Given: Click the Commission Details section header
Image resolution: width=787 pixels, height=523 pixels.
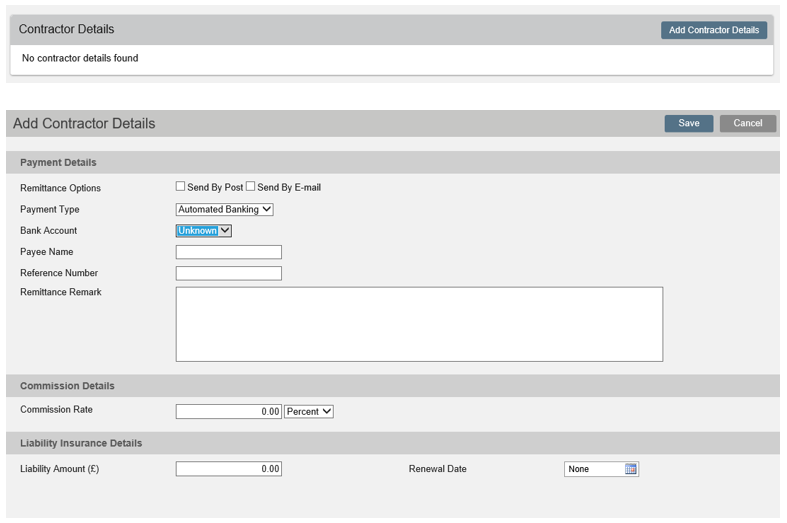Looking at the screenshot, I should (x=67, y=386).
